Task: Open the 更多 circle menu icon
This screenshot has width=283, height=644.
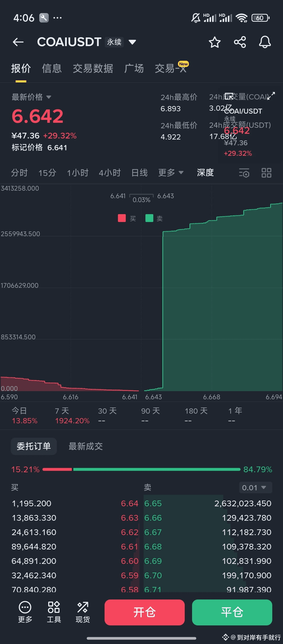Action: pos(25,612)
